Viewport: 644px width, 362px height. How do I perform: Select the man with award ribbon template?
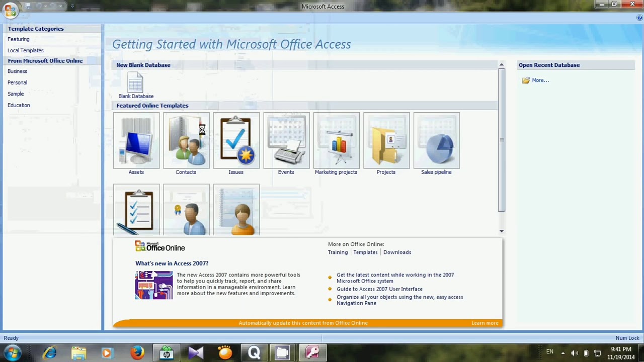186,210
